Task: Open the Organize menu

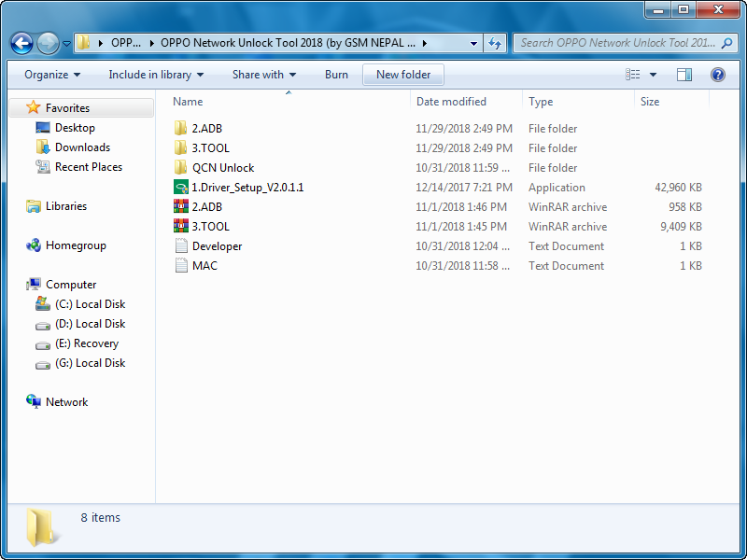Action: [52, 75]
